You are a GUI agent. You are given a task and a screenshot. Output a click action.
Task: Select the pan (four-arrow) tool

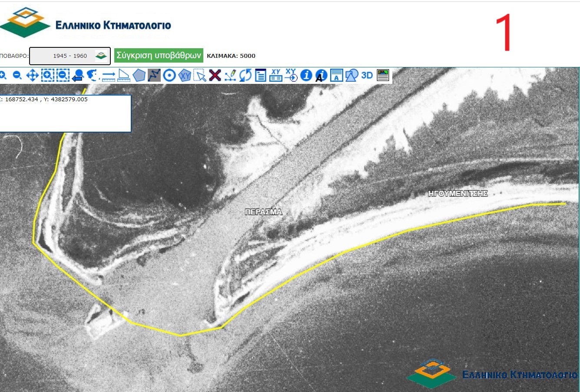pyautogui.click(x=33, y=75)
